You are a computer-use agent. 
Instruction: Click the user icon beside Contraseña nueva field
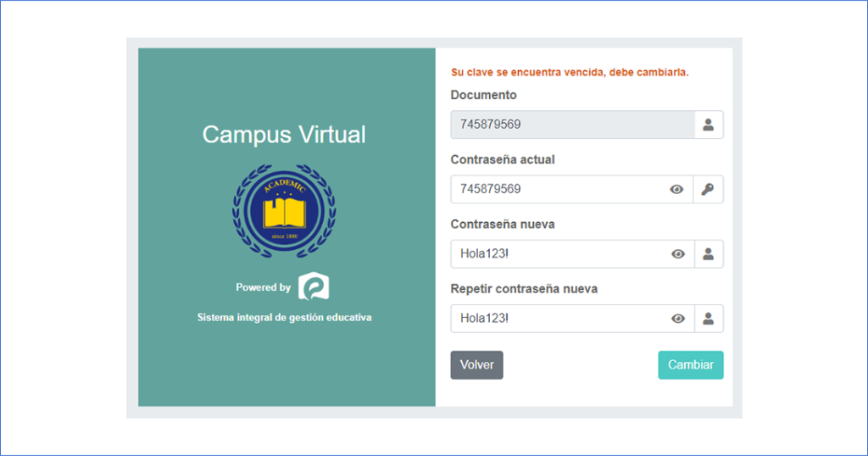tap(708, 253)
